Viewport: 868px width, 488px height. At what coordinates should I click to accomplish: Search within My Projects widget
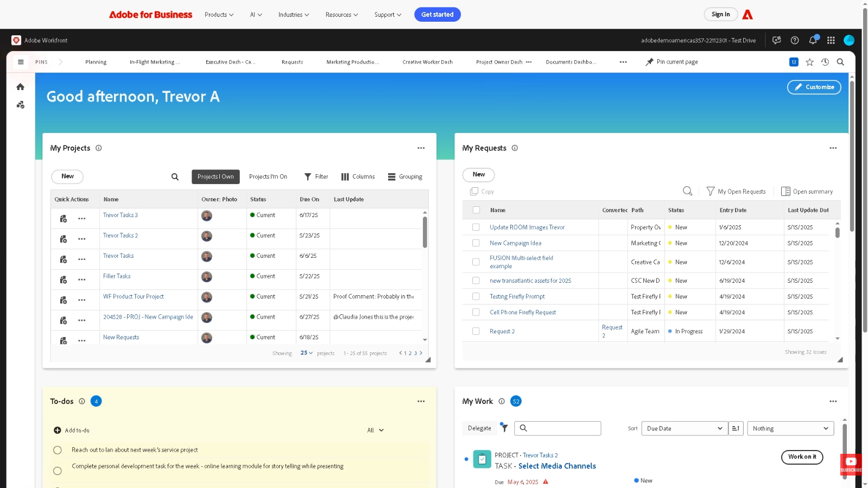coord(175,176)
